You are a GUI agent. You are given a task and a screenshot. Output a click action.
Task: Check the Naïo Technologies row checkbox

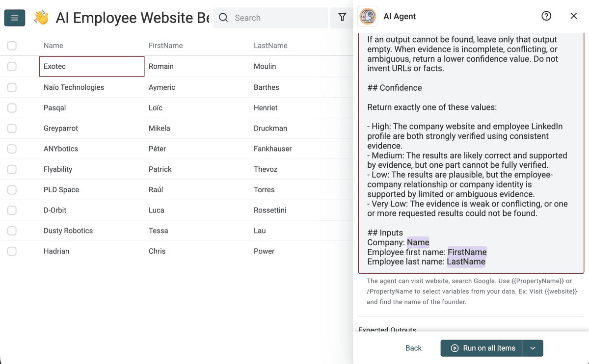click(x=12, y=87)
